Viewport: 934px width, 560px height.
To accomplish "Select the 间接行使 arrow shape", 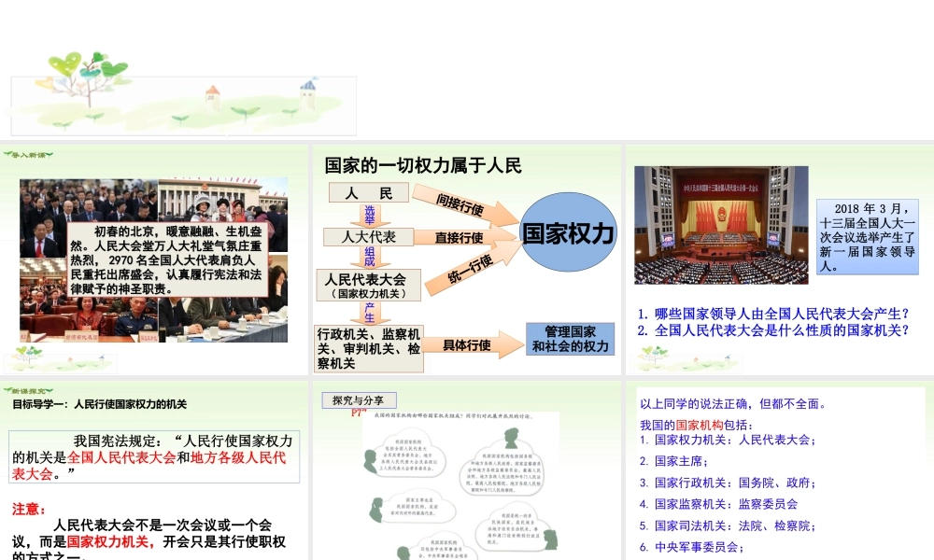I will (464, 206).
